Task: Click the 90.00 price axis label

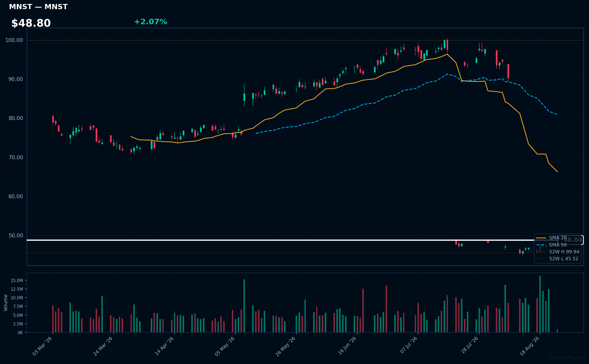Action: (16, 79)
